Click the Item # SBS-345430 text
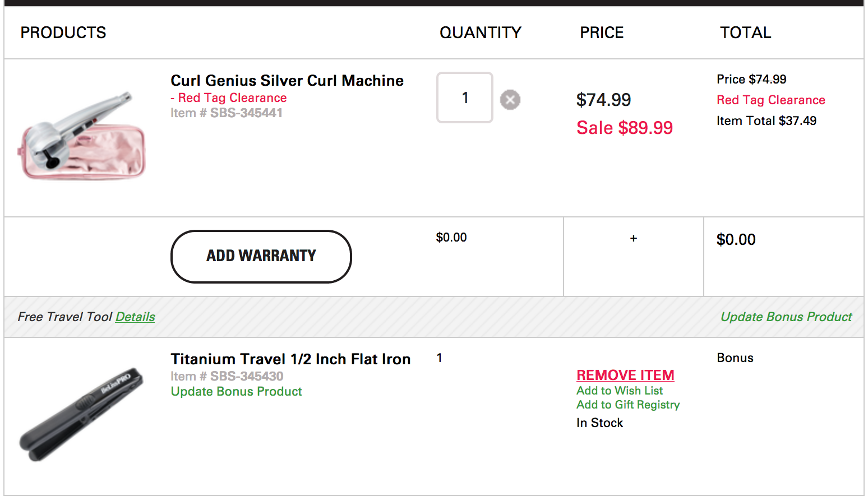 pyautogui.click(x=227, y=377)
